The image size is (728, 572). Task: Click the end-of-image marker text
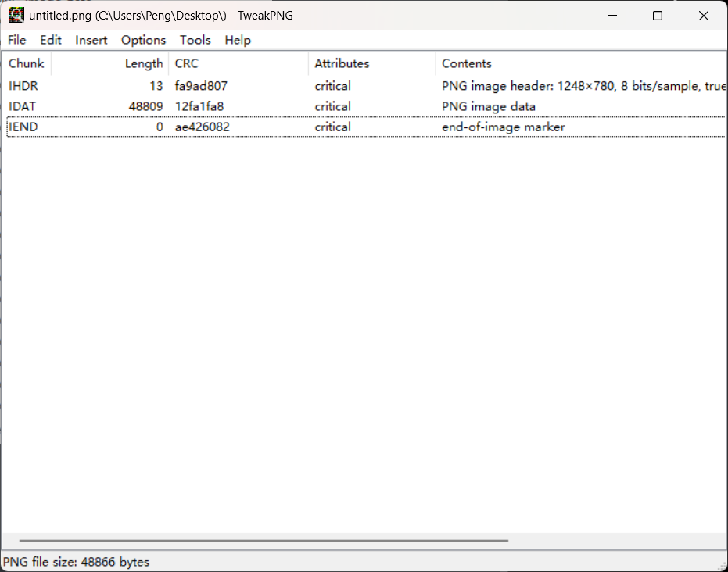(x=504, y=127)
